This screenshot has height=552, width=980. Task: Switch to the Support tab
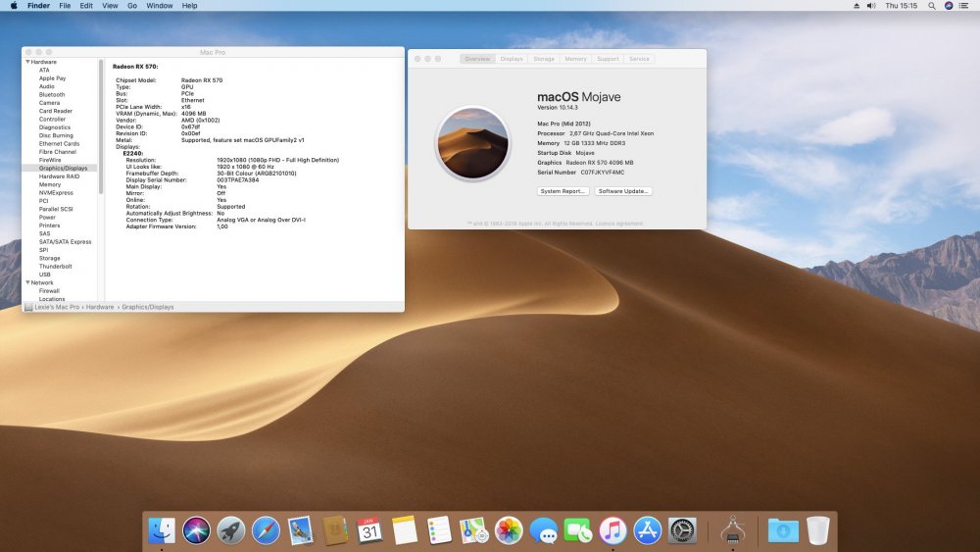click(x=608, y=59)
